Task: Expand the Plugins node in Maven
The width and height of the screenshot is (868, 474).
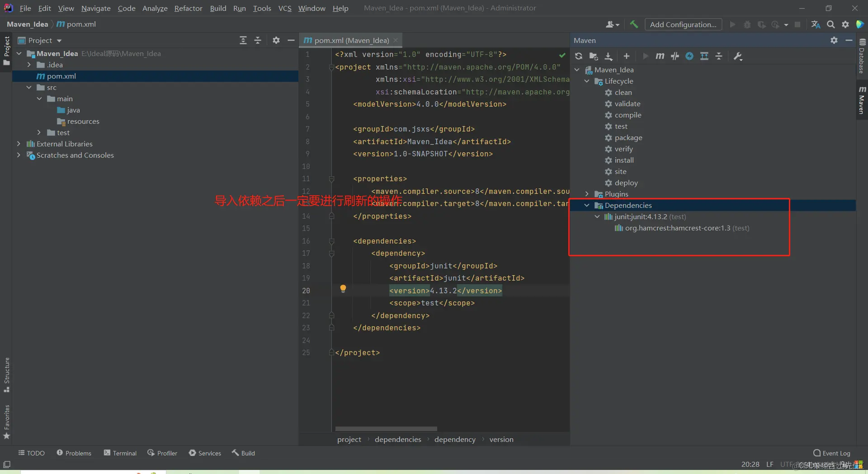Action: (587, 194)
